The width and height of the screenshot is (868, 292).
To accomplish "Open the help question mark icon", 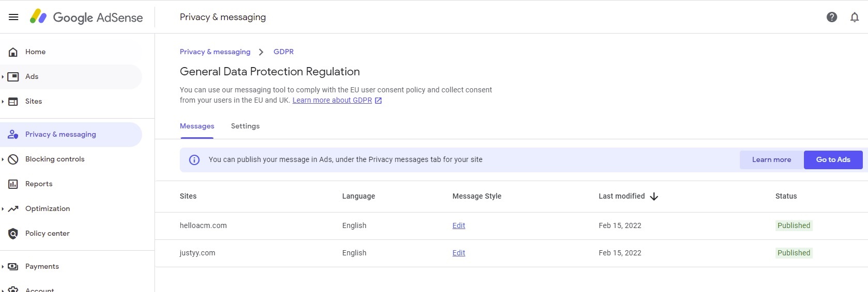I will pos(832,17).
